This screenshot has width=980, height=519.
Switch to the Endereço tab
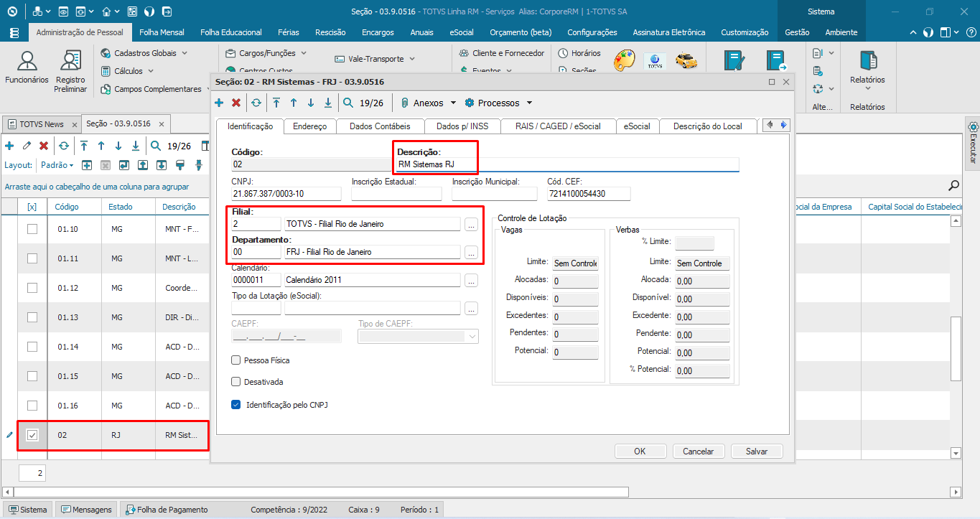click(309, 126)
